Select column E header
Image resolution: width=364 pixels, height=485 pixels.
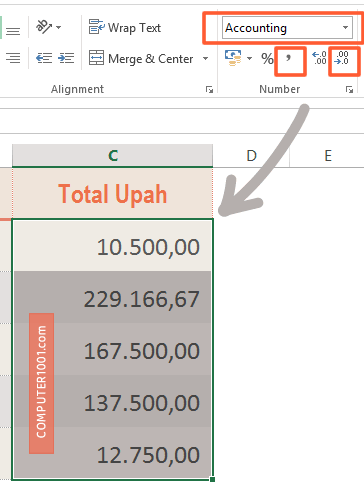click(328, 155)
